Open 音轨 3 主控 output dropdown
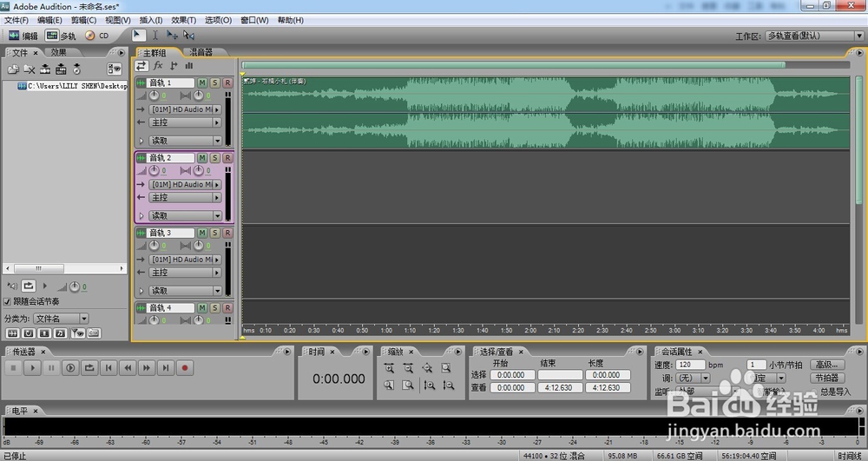This screenshot has width=868, height=461. [185, 273]
